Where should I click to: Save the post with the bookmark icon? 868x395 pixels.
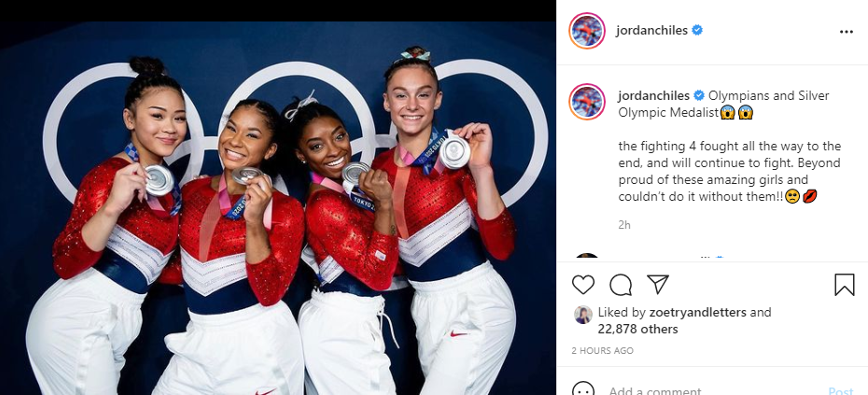click(x=844, y=285)
